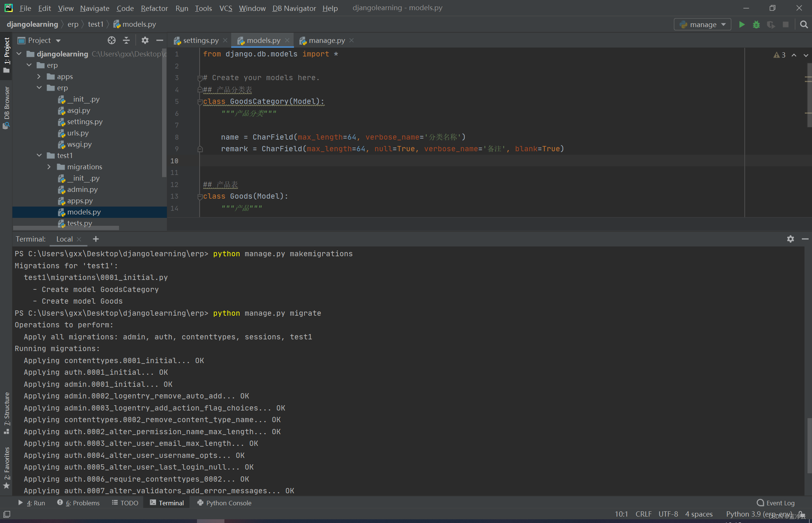Screen dimensions: 812x523
Task: Collapse all in Project panel
Action: tap(126, 40)
